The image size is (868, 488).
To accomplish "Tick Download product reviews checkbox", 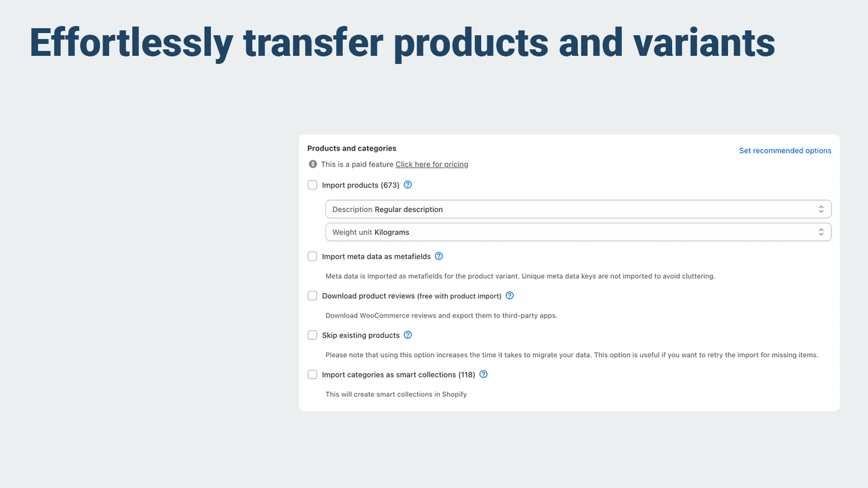I will click(x=312, y=296).
